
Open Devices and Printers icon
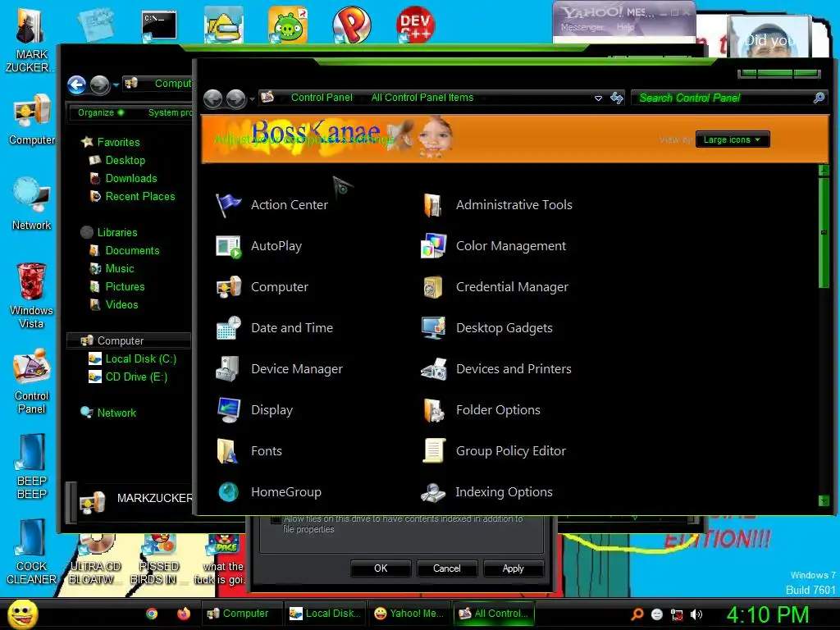point(433,369)
